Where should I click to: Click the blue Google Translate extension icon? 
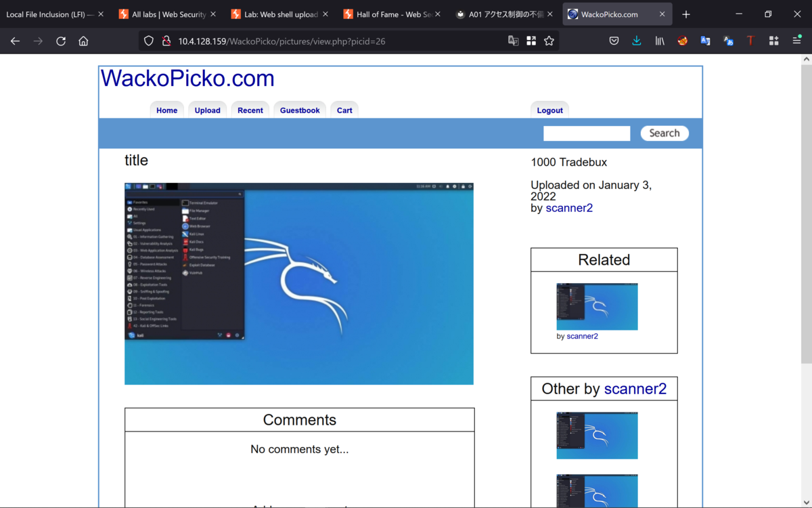705,41
